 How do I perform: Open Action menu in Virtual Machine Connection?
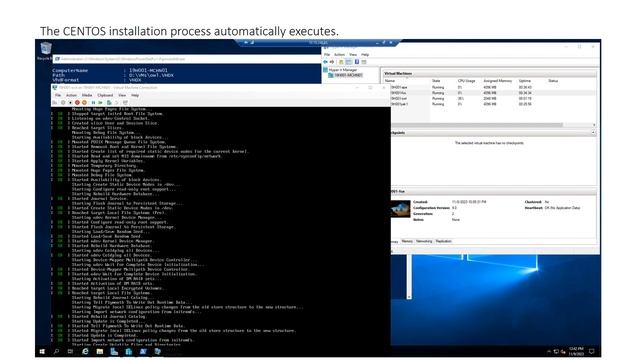pyautogui.click(x=71, y=95)
